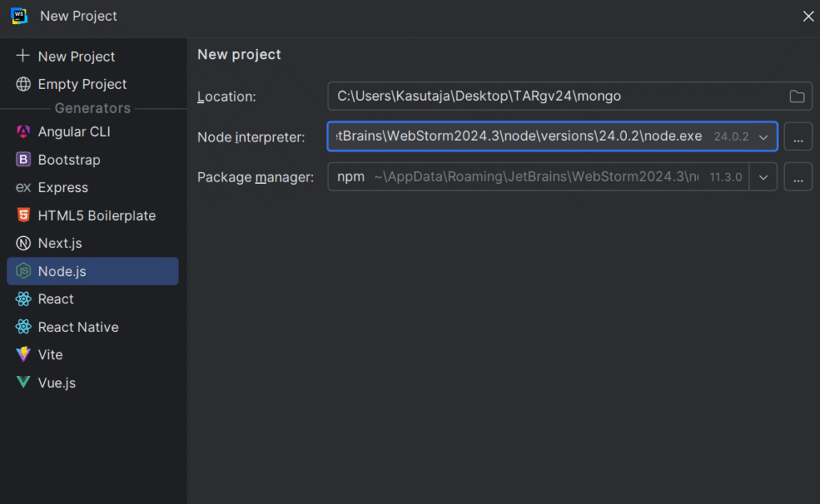Choose the Node.js generator
Screen dimensions: 820x504
tap(93, 271)
